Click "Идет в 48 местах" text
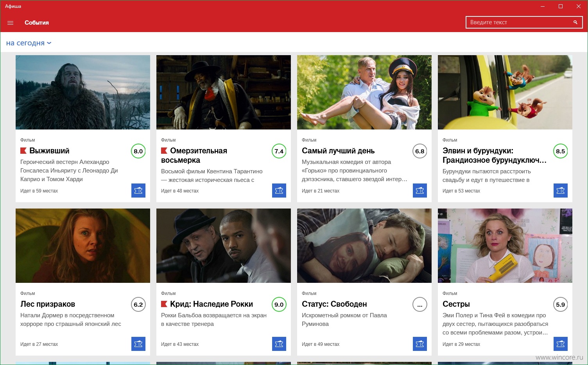The height and width of the screenshot is (365, 588). pyautogui.click(x=180, y=191)
